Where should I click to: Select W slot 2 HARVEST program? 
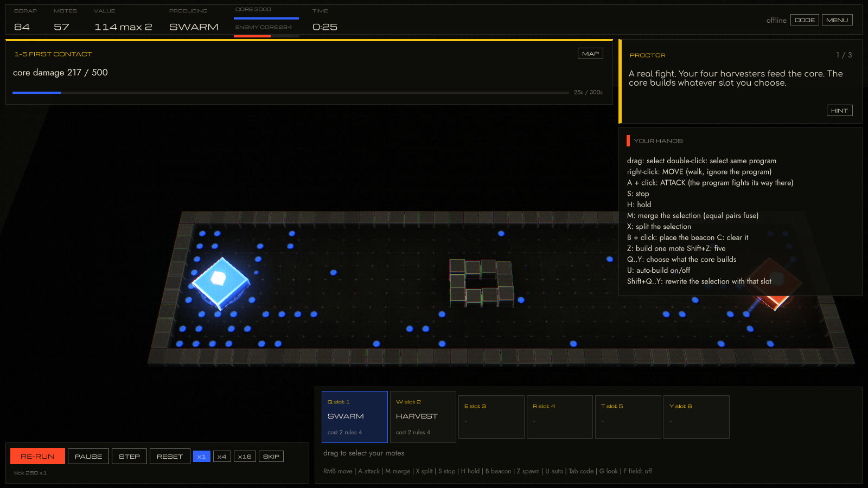click(423, 417)
